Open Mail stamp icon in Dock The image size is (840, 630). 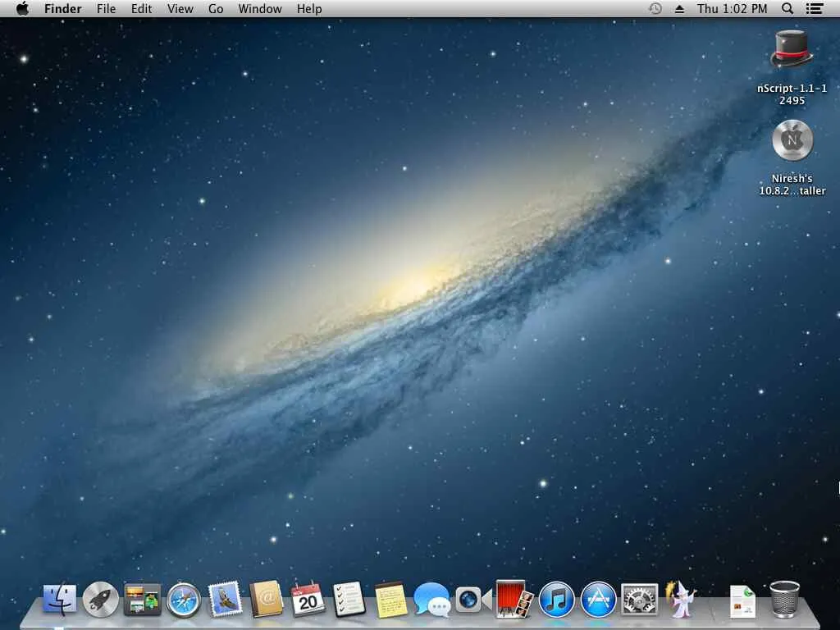tap(225, 599)
